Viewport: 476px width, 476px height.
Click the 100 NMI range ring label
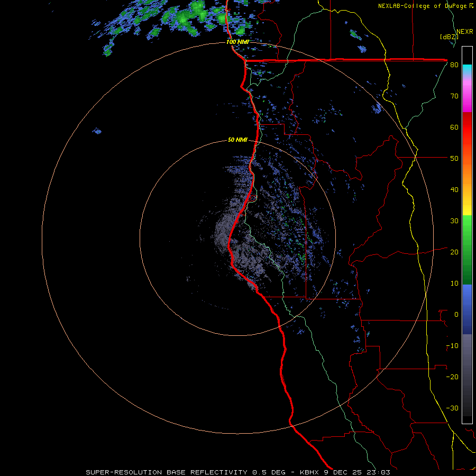[237, 42]
